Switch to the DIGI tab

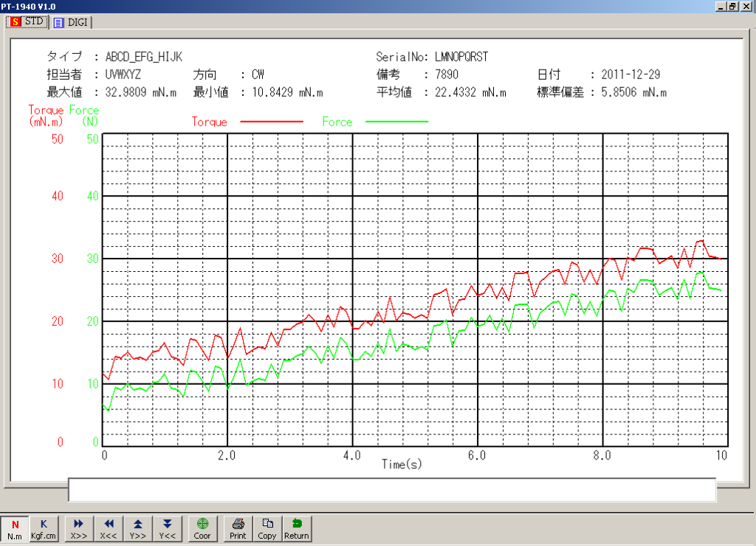click(x=71, y=22)
